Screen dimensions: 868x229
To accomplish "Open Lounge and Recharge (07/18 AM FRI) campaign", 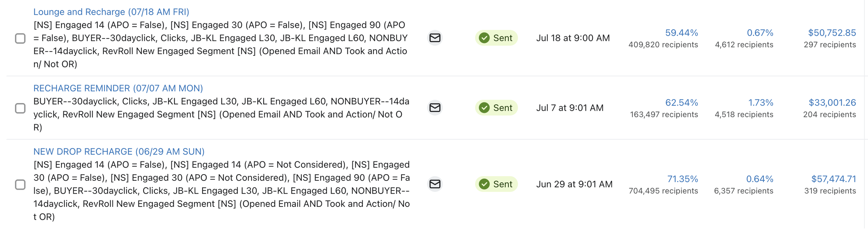I will (x=111, y=12).
